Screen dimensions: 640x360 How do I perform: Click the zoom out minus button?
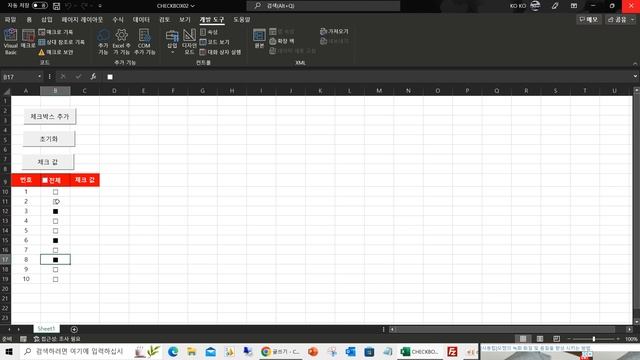tap(569, 339)
